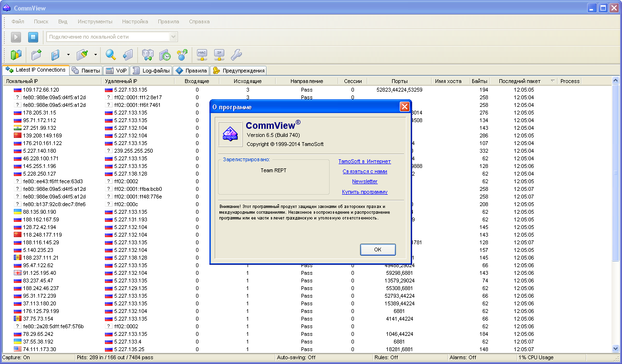Sort by Удаленный IP column header
This screenshot has height=364, width=622.
tap(139, 81)
